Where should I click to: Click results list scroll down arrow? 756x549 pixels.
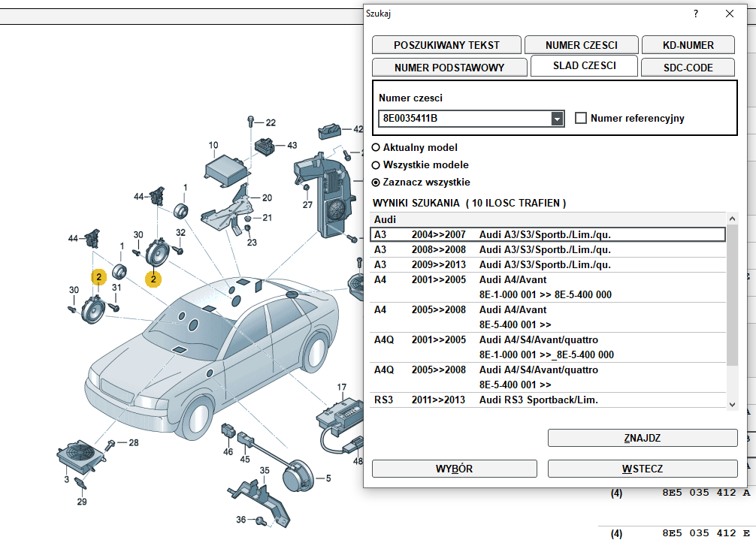coord(732,404)
